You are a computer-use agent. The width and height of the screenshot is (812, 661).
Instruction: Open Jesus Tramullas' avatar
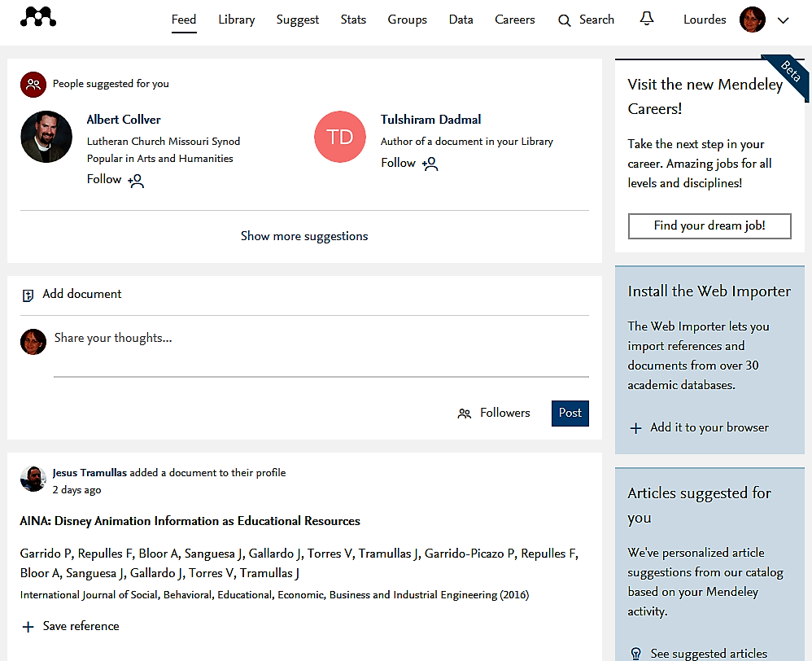click(33, 479)
